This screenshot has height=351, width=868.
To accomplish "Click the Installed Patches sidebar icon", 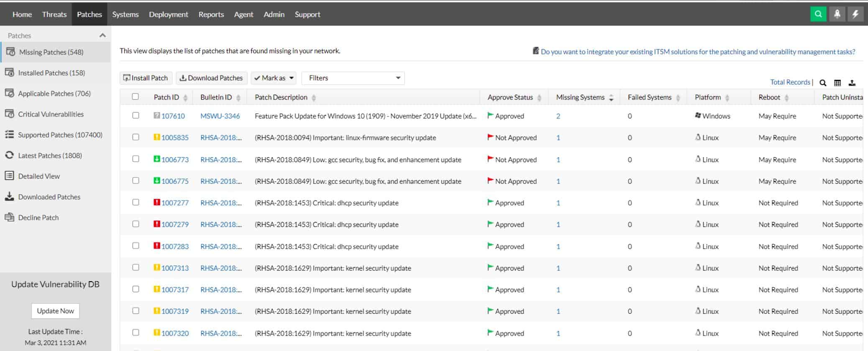I will [x=9, y=72].
